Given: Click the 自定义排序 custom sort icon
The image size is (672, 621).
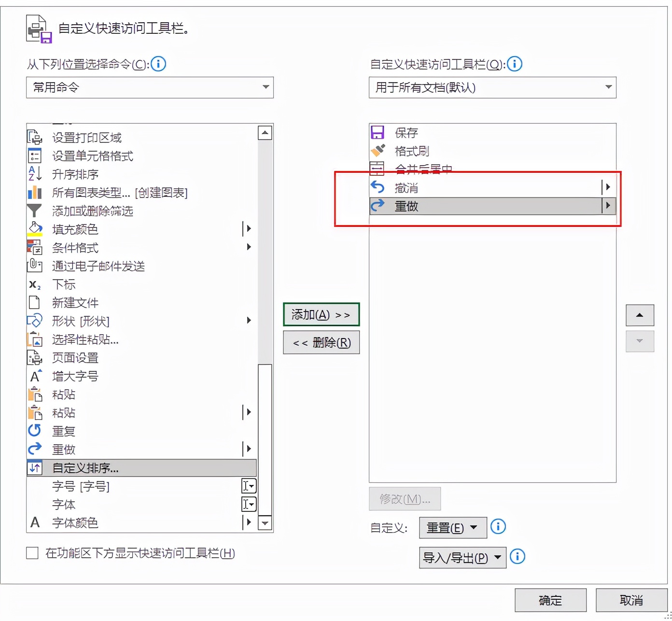Looking at the screenshot, I should click(x=35, y=468).
